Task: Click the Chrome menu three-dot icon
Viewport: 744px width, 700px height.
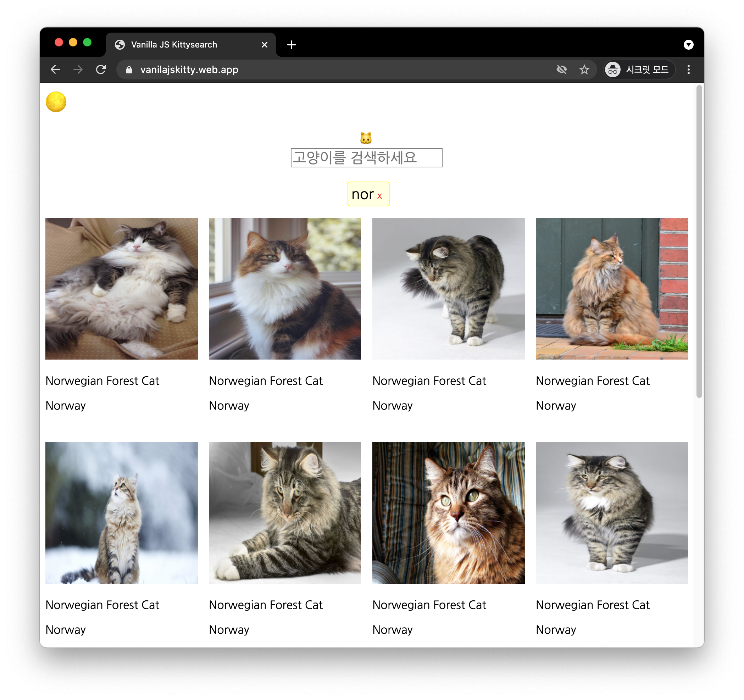Action: click(x=689, y=70)
